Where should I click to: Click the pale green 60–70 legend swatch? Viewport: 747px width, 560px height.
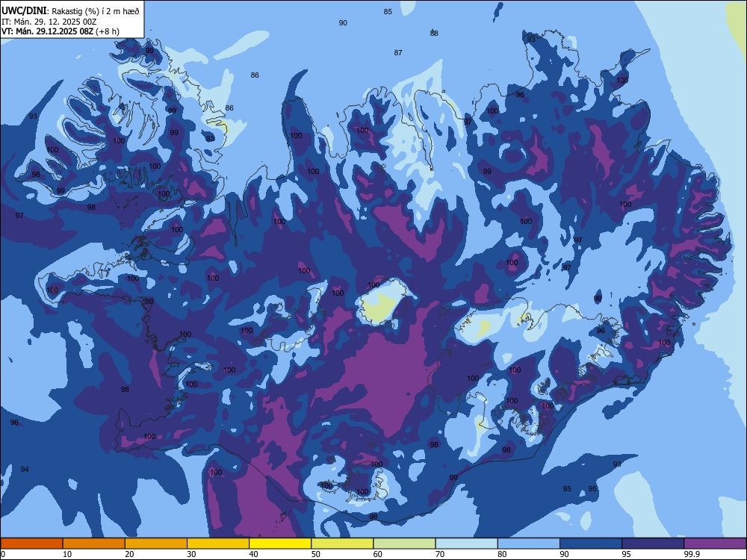pos(404,544)
